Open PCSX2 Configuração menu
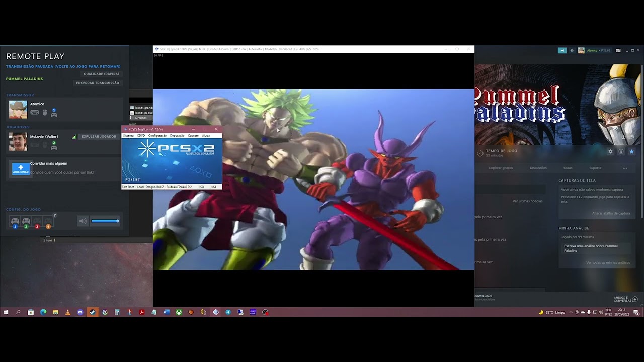Image resolution: width=644 pixels, height=362 pixels. coord(157,136)
